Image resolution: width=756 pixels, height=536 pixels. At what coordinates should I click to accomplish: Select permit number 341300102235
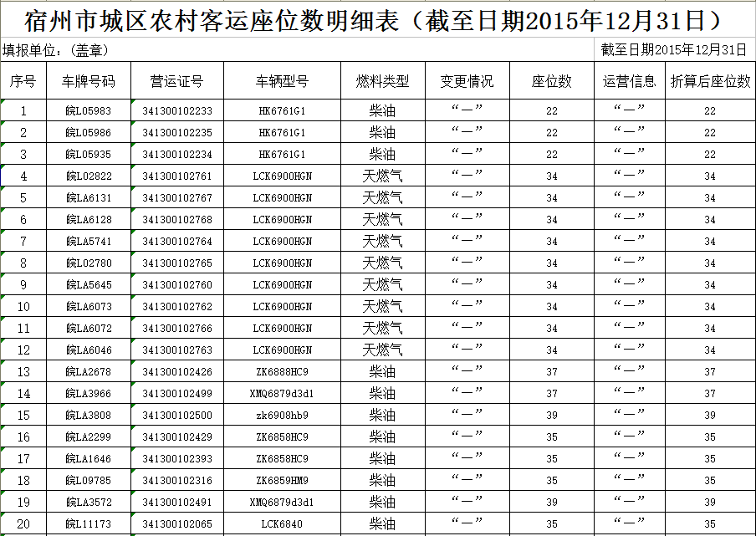point(177,133)
